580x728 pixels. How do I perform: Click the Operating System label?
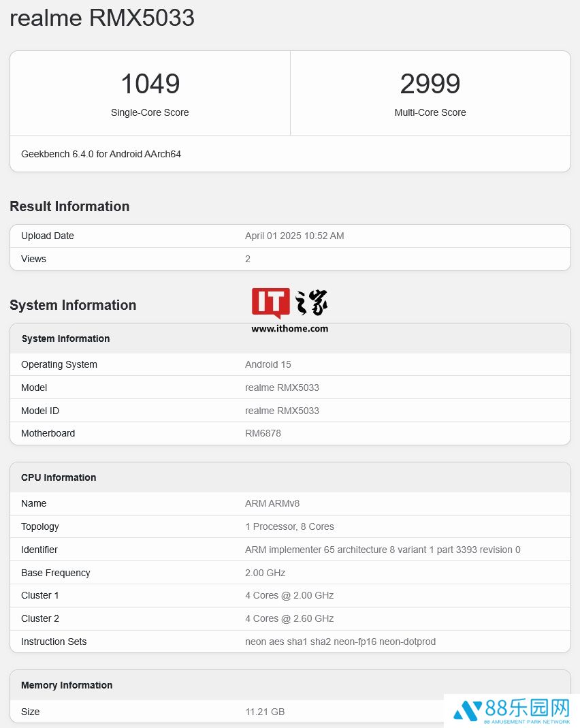[x=59, y=364]
